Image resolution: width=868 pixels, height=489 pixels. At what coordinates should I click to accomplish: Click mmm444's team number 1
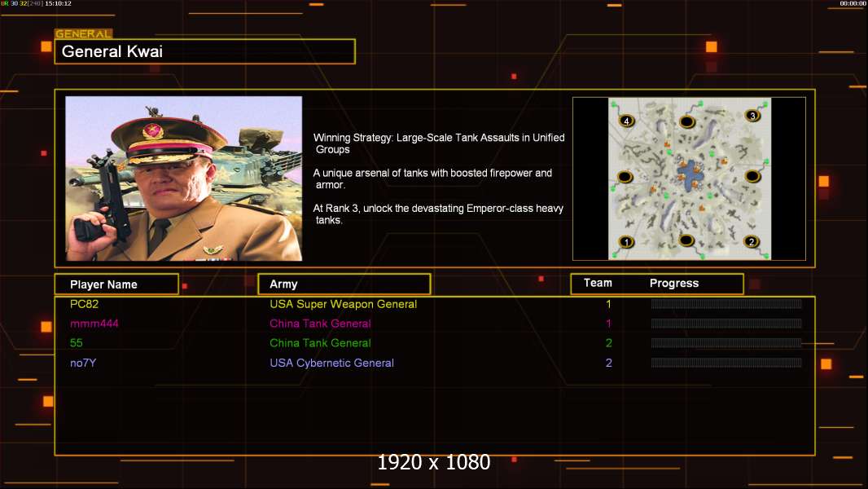[608, 324]
